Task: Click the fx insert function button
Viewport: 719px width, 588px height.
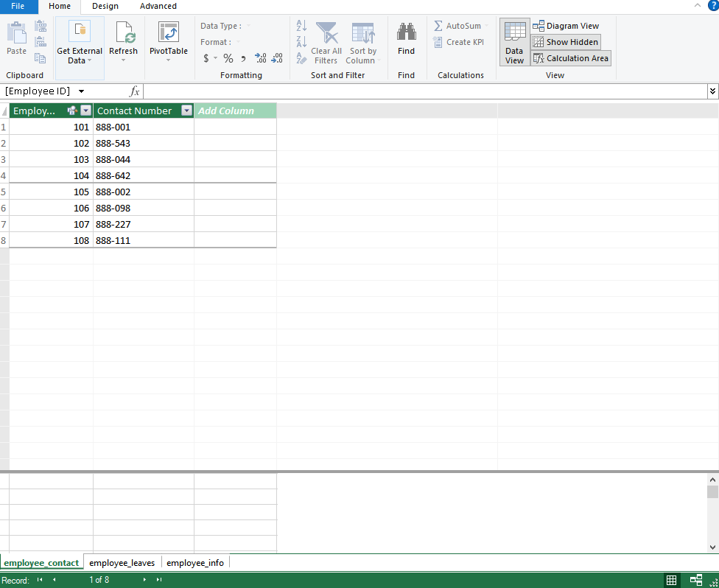Action: [133, 91]
